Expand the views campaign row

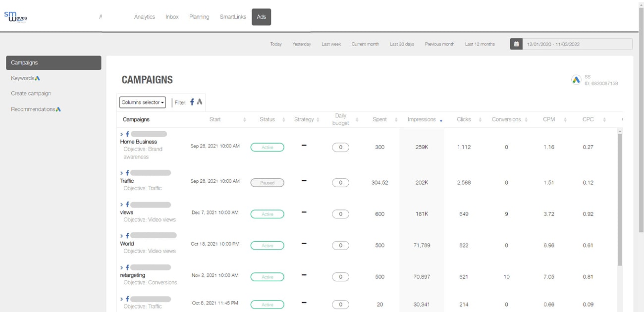point(122,205)
